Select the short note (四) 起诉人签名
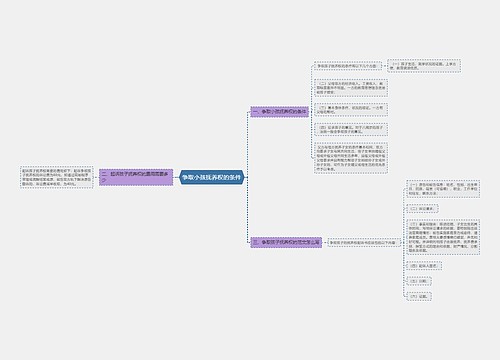500x360 pixels. [424, 266]
